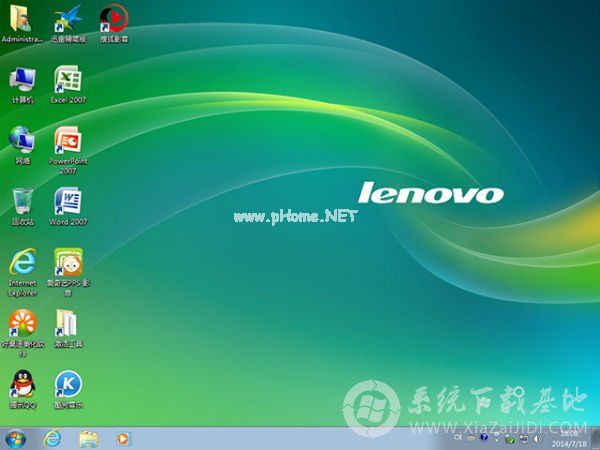This screenshot has width=600, height=450.
Task: Click the blue help question-mark tray icon
Action: coord(484,437)
